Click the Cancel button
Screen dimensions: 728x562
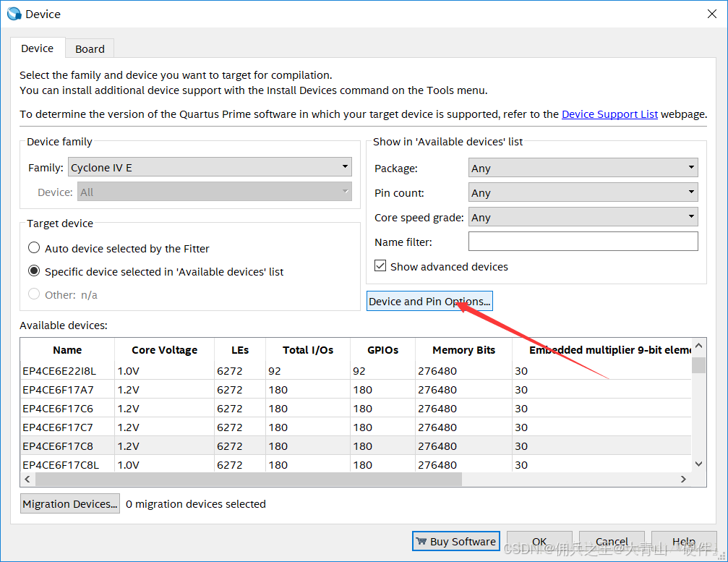(x=612, y=541)
